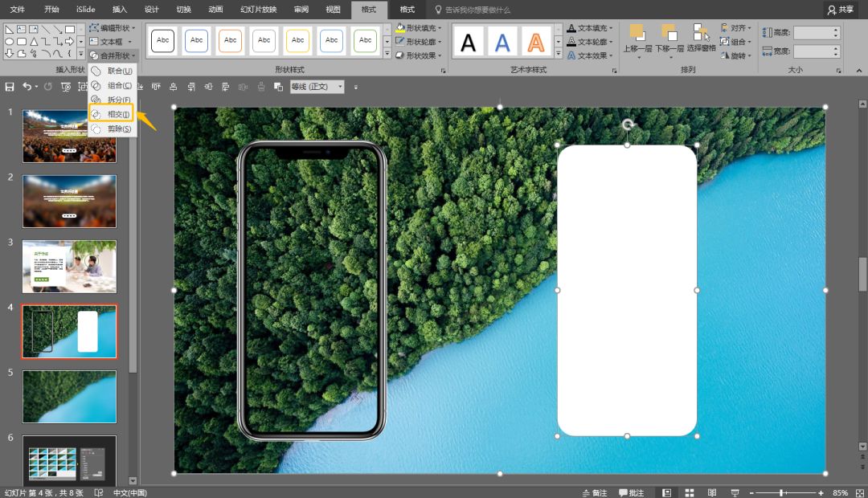The width and height of the screenshot is (868, 498).
Task: Expand the WordArt styles gallery
Action: tap(558, 55)
